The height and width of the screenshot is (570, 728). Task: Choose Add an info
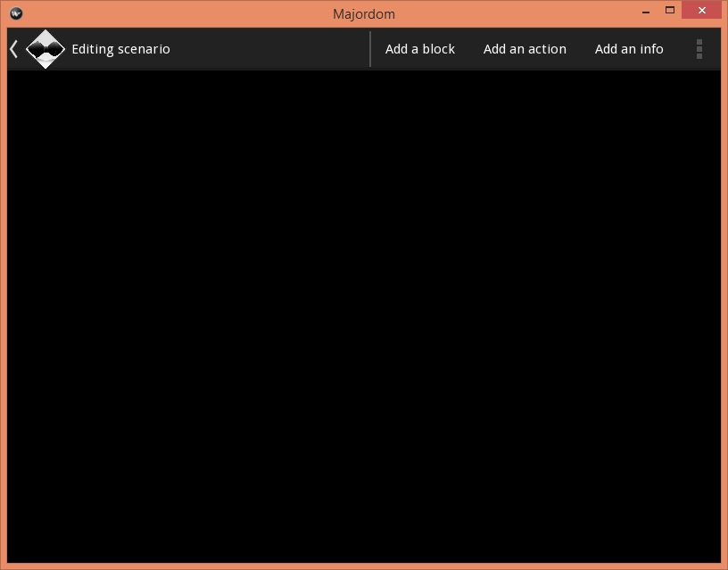pyautogui.click(x=629, y=49)
